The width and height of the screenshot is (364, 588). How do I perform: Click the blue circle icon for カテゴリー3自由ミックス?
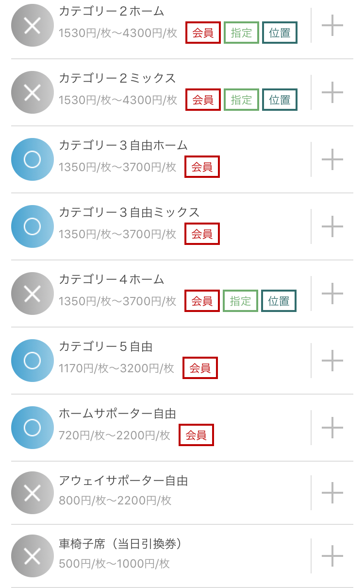32,226
